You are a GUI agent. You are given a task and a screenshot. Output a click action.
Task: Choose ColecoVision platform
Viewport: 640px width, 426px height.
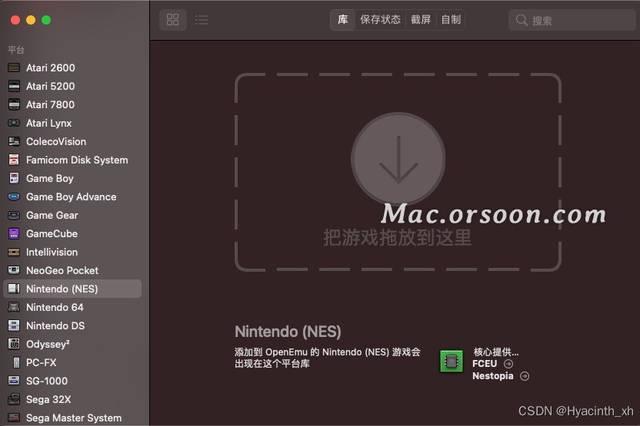(56, 142)
